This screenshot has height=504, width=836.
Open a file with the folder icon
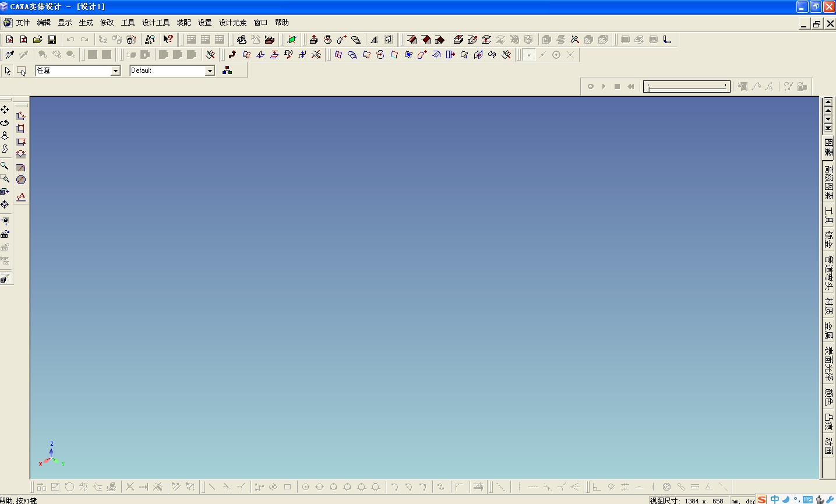pyautogui.click(x=37, y=40)
